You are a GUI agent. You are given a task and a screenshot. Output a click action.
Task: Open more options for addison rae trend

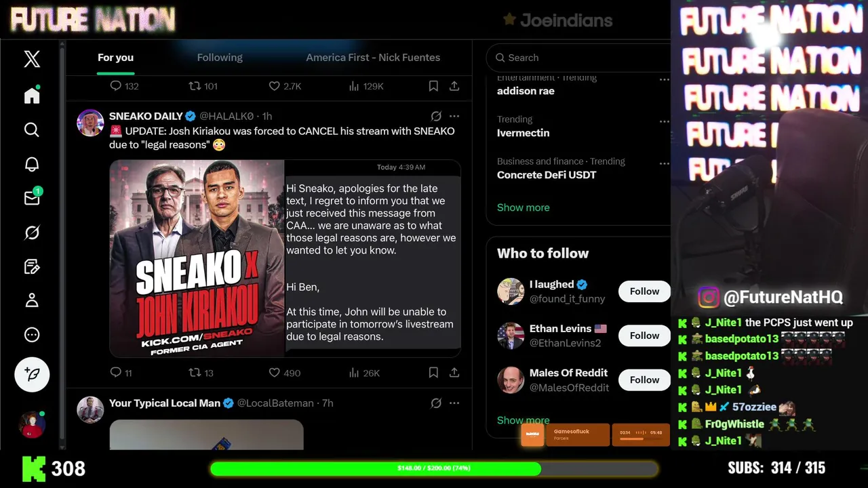click(664, 79)
